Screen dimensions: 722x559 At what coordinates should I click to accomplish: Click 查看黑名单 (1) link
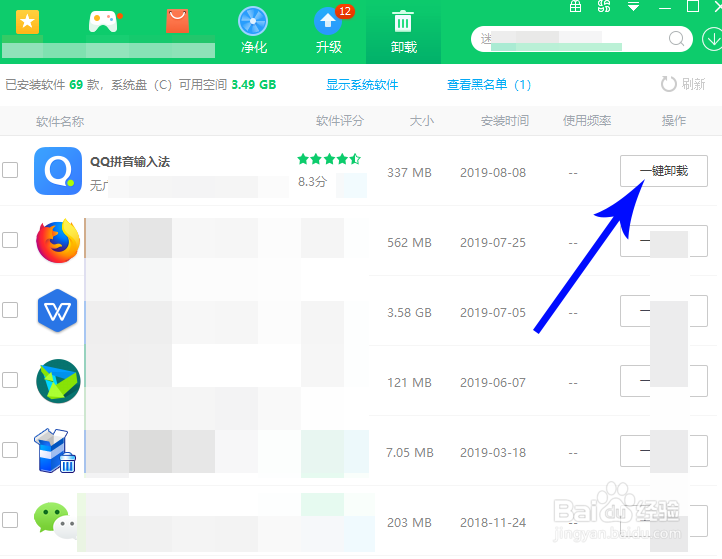489,85
